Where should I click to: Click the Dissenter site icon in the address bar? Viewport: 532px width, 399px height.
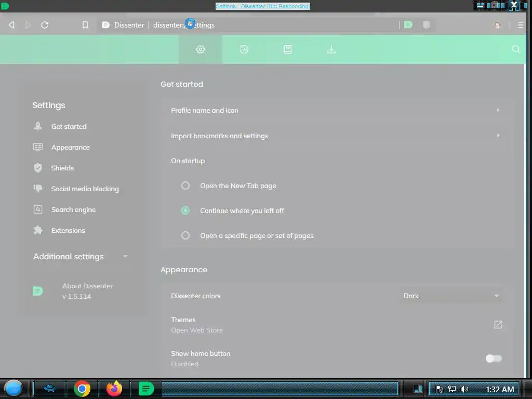pyautogui.click(x=105, y=25)
